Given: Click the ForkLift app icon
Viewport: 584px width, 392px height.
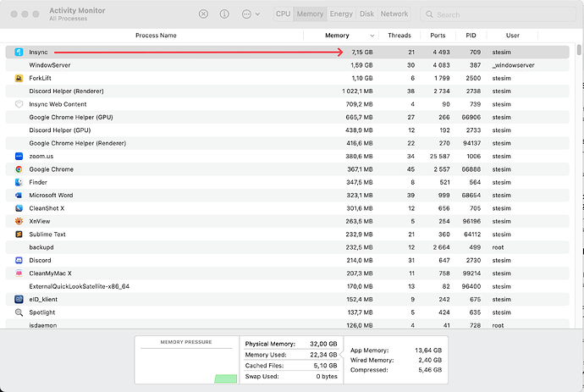Looking at the screenshot, I should 19,78.
